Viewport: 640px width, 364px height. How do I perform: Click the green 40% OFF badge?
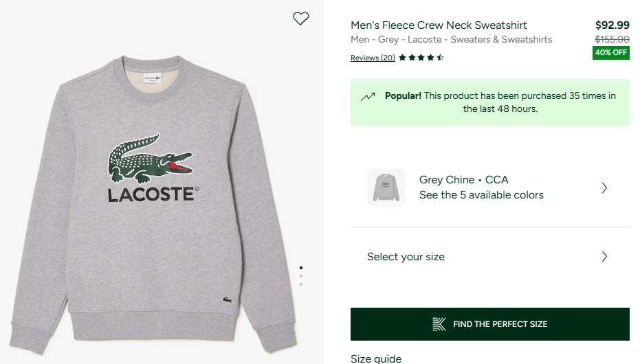click(x=611, y=52)
